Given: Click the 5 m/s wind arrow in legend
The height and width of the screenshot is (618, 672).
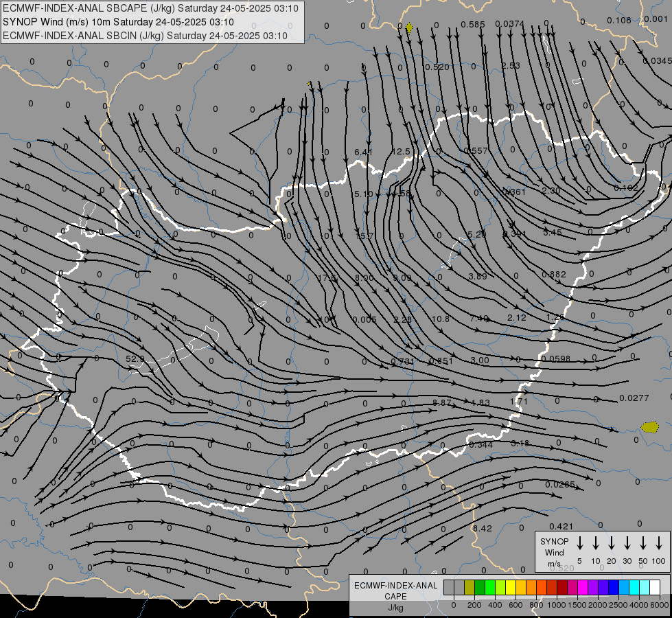Looking at the screenshot, I should coord(579,543).
